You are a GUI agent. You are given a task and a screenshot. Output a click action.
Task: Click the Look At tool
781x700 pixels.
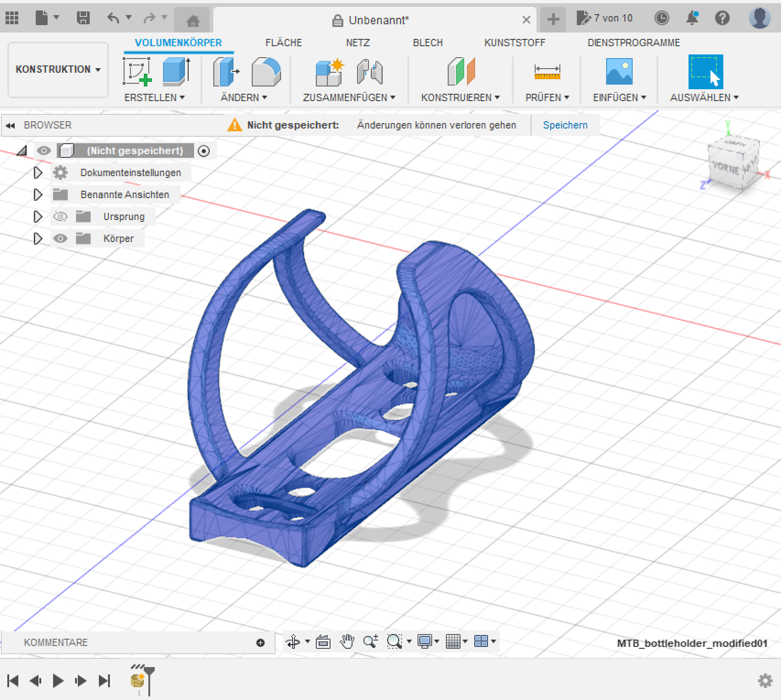pos(323,642)
